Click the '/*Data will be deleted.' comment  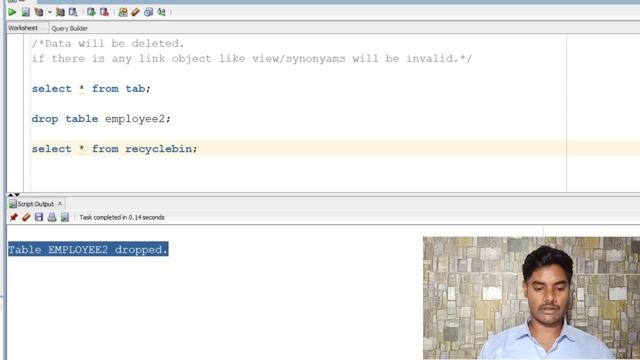coord(108,44)
